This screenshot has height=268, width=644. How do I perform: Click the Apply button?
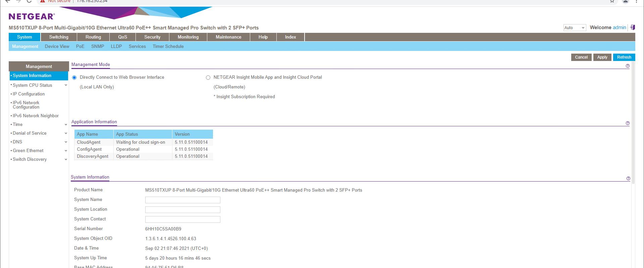tap(602, 57)
